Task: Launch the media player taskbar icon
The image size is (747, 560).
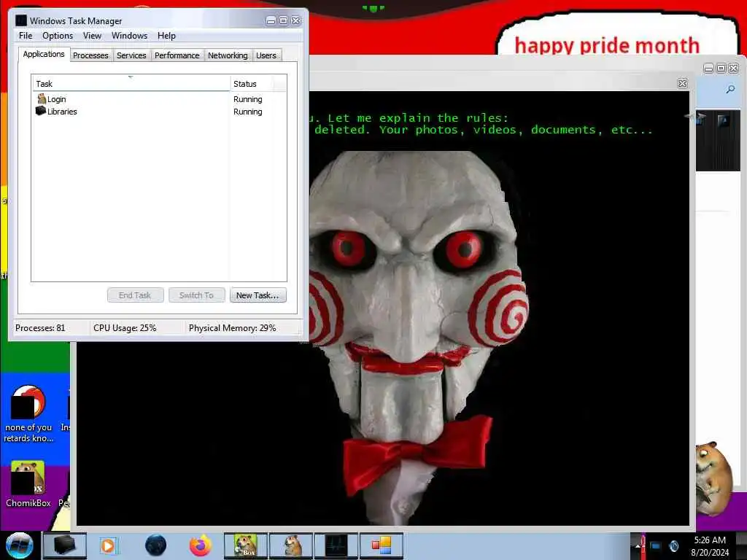Action: tap(108, 545)
